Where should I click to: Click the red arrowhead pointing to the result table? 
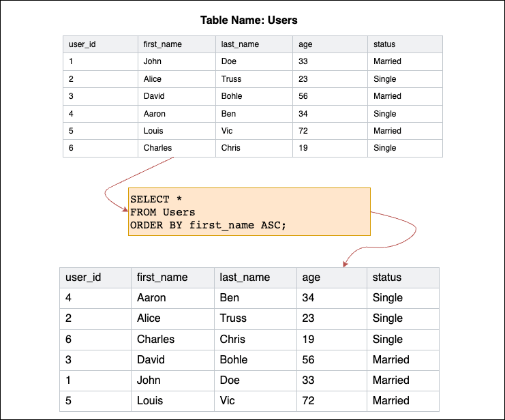click(346, 264)
